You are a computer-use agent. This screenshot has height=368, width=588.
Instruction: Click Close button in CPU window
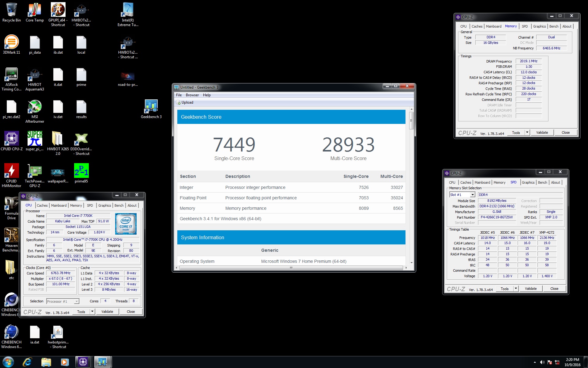click(131, 312)
